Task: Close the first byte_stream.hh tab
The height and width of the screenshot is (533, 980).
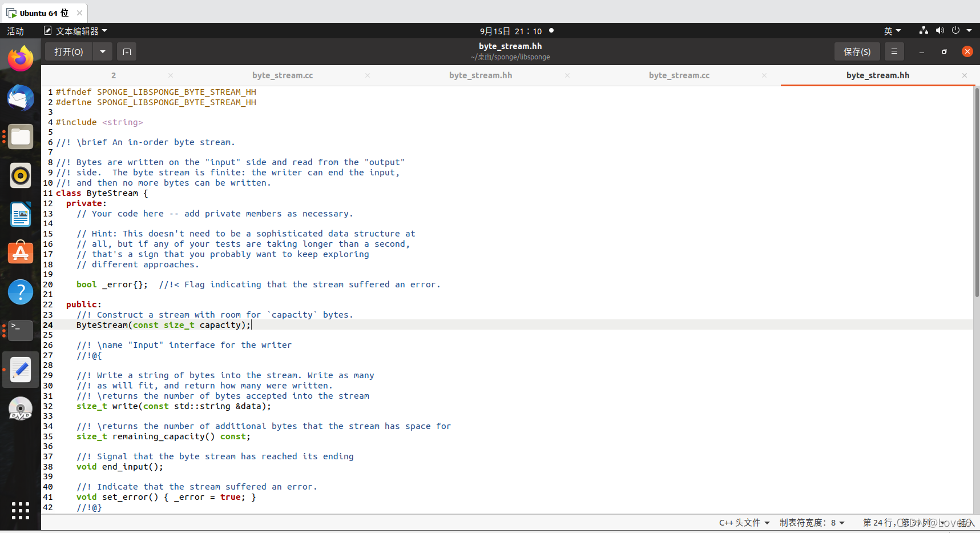Action: point(567,75)
